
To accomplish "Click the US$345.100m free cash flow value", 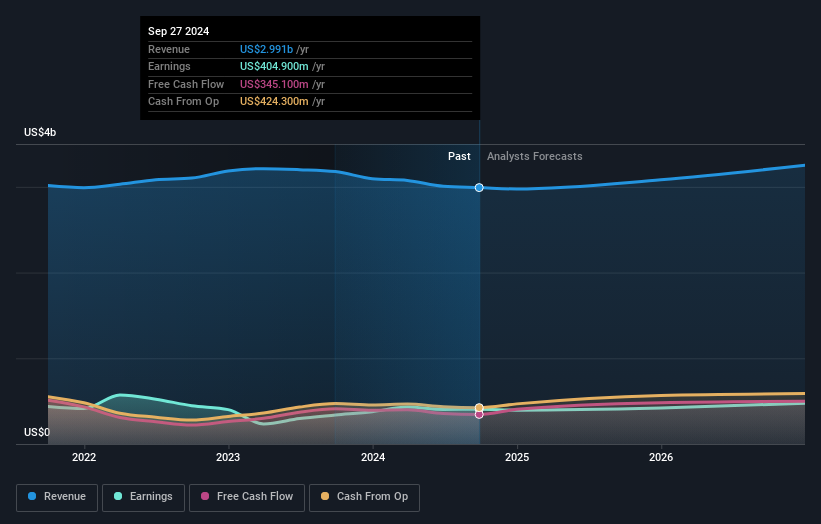I will click(274, 84).
